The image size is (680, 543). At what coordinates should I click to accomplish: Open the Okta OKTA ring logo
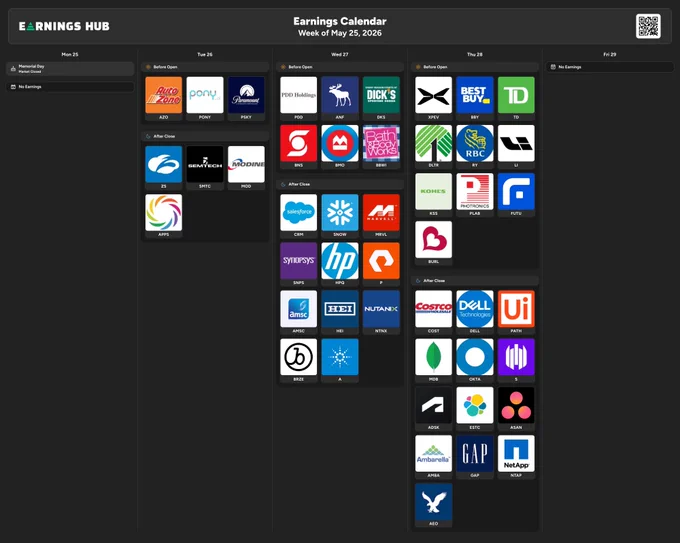click(x=474, y=357)
